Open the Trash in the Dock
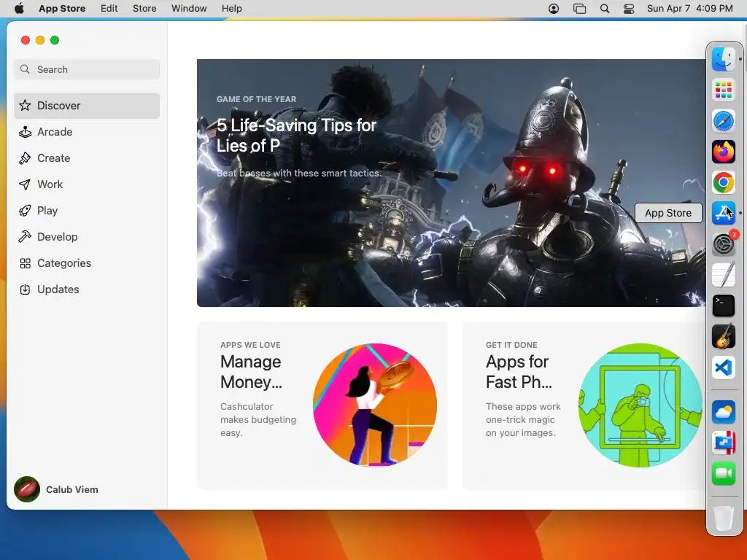The image size is (747, 560). coord(723,518)
